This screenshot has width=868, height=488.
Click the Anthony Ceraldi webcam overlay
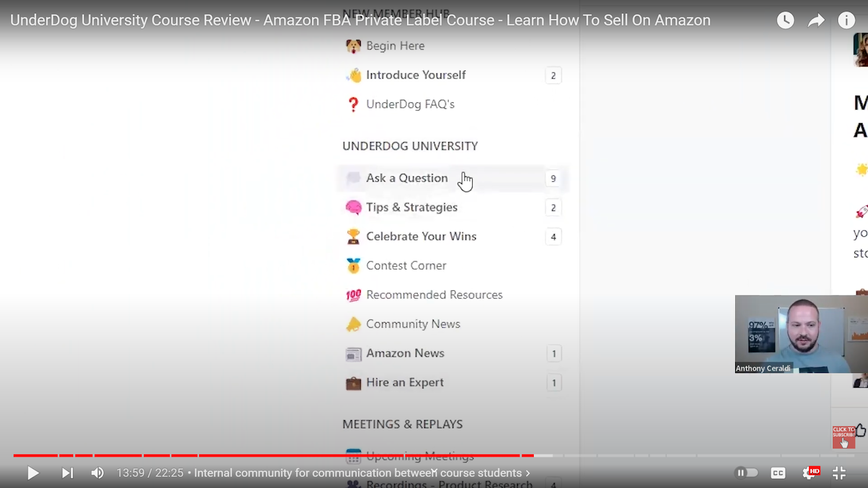[801, 334]
